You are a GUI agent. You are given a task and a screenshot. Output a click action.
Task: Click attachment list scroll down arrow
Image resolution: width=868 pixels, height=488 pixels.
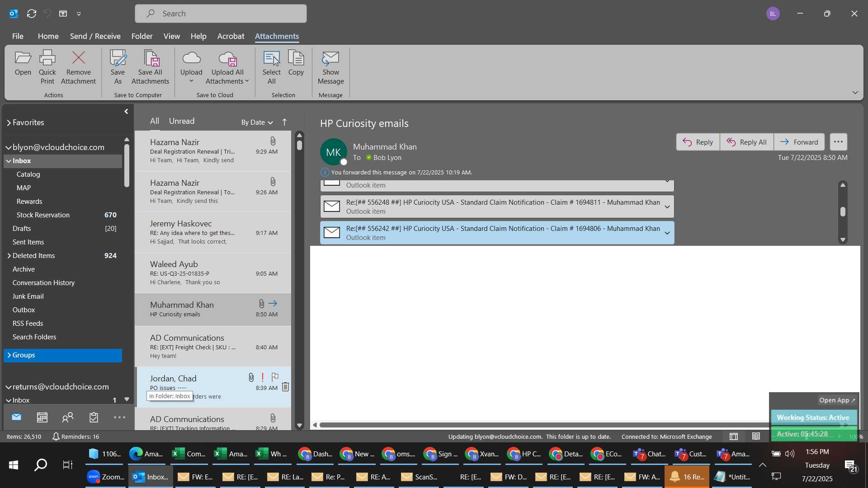click(843, 240)
